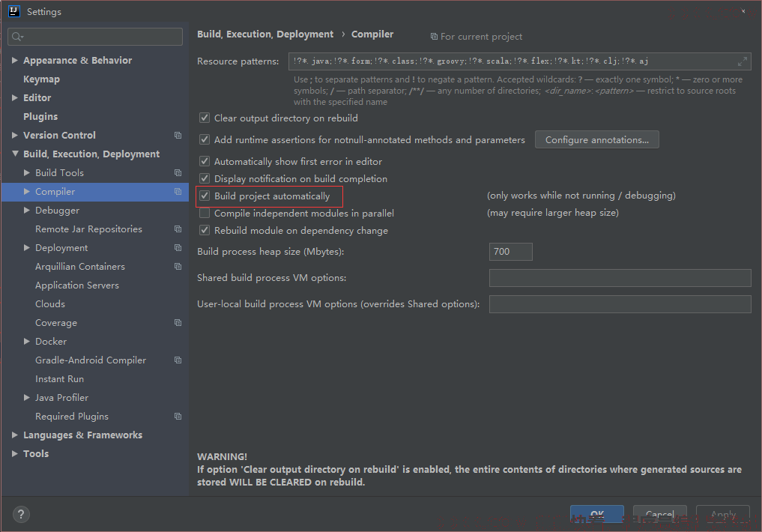
Task: Toggle Clear output directory on rebuild
Action: click(x=205, y=118)
